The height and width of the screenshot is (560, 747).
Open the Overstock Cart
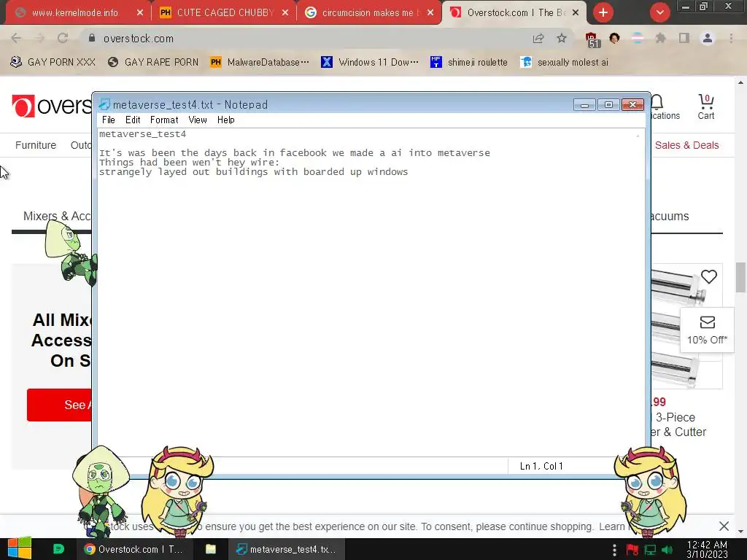pyautogui.click(x=706, y=106)
